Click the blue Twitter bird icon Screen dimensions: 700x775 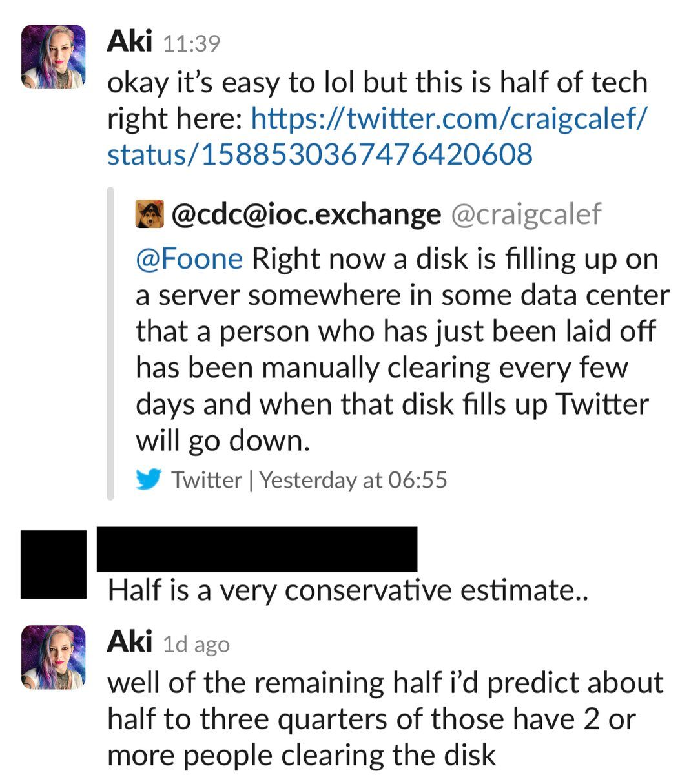tap(149, 480)
